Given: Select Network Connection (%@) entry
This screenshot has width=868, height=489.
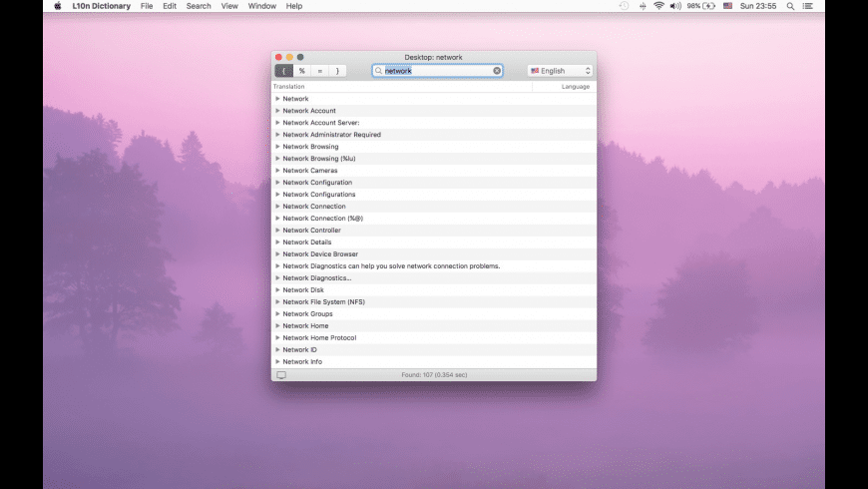Looking at the screenshot, I should pos(322,219).
